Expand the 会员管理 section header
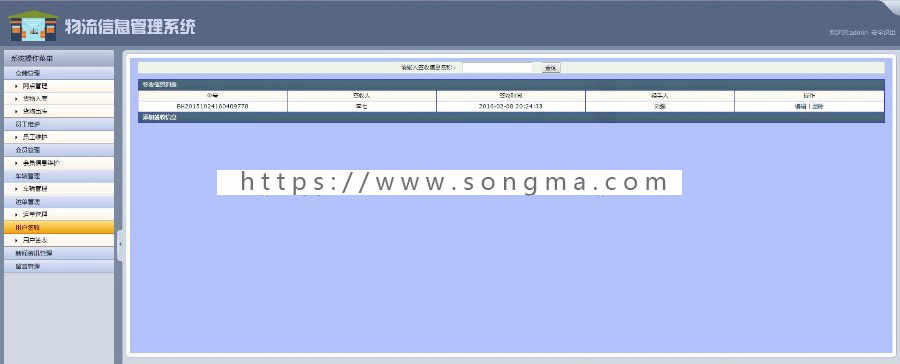This screenshot has height=364, width=900. pyautogui.click(x=59, y=150)
